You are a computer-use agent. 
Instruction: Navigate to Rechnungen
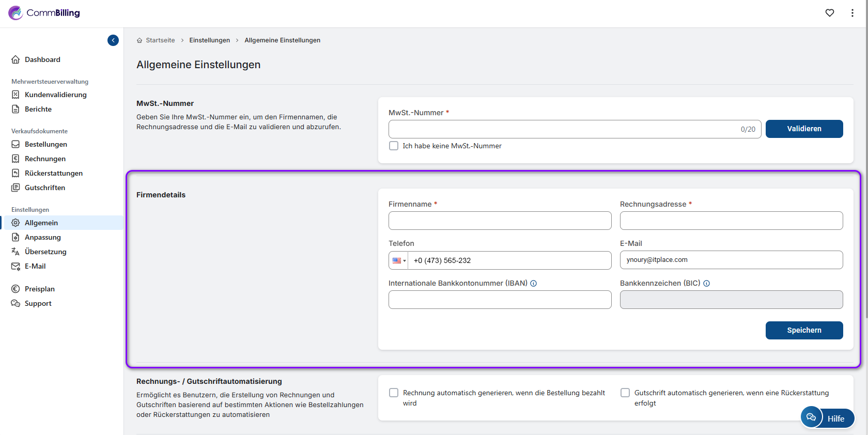pyautogui.click(x=45, y=159)
